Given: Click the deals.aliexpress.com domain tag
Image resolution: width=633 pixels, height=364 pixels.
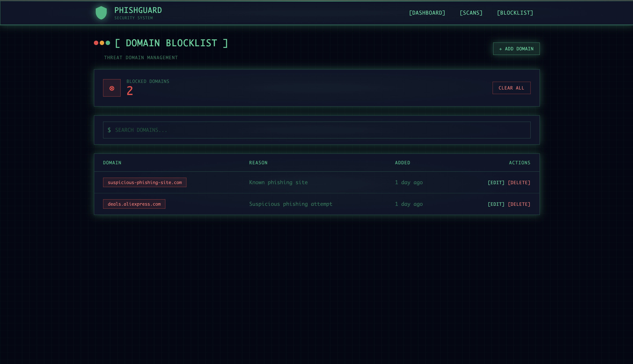Looking at the screenshot, I should [x=134, y=204].
